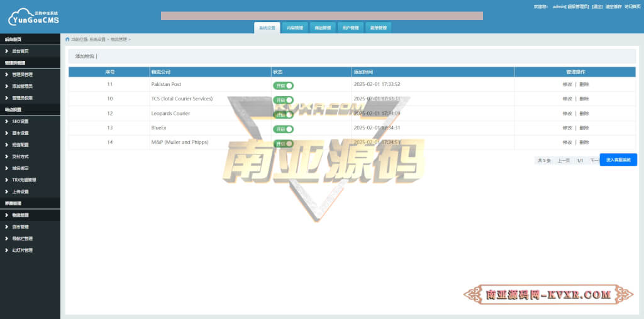
Task: Open 域名绑定 in the sidebar
Action: [30, 168]
